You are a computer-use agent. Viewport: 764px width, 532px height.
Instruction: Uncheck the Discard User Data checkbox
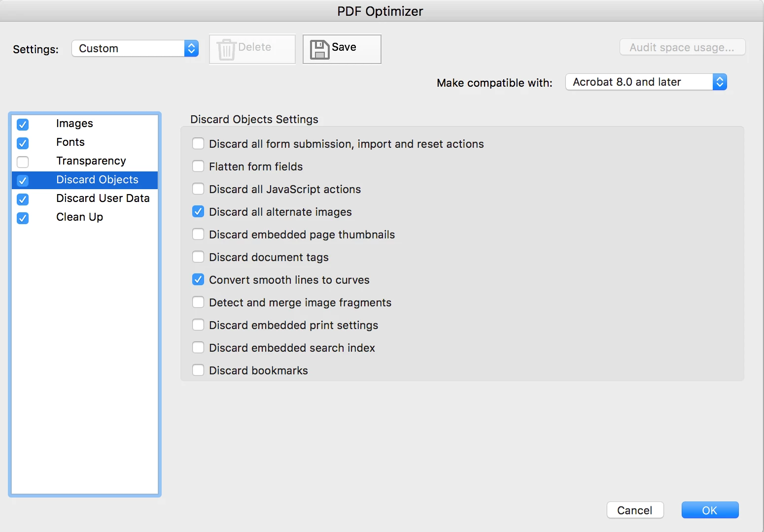coord(23,199)
